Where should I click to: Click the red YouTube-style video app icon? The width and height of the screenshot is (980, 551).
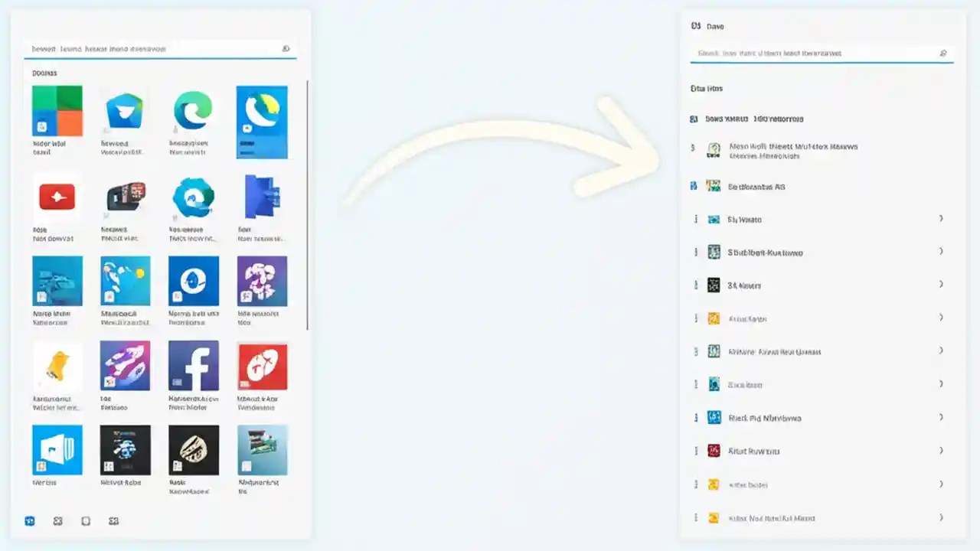click(56, 195)
